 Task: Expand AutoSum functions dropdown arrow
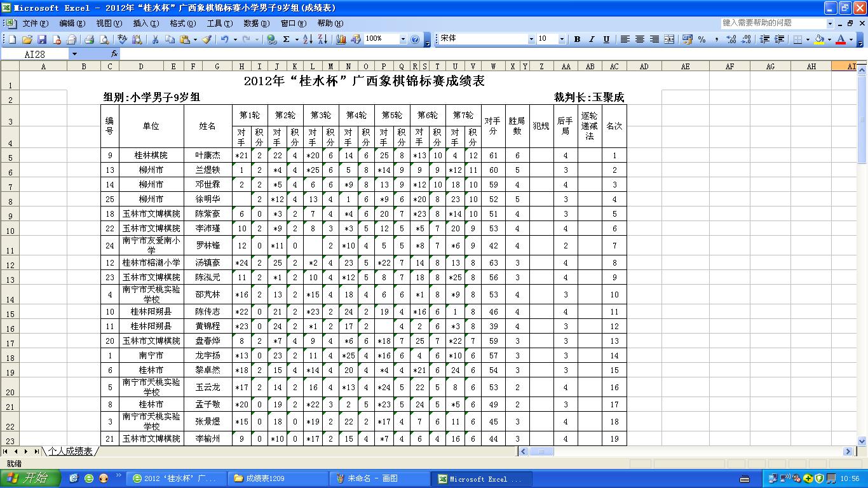297,39
